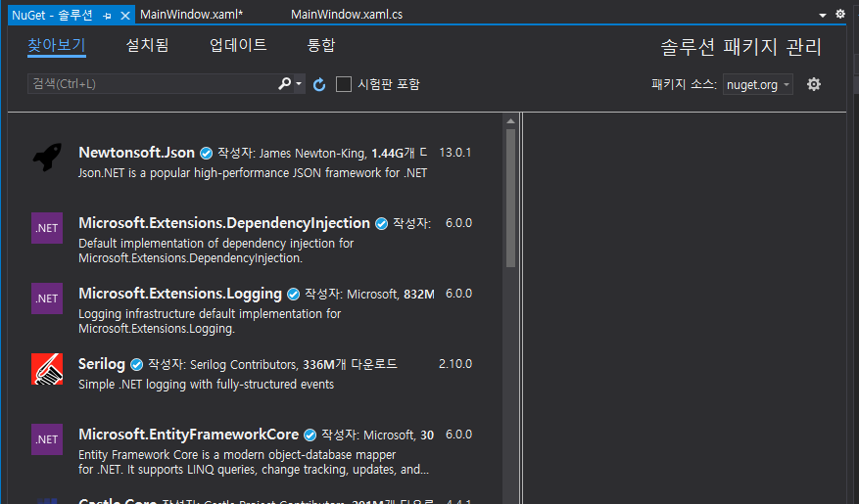This screenshot has height=504, width=859.
Task: Click the verified badge beside Microsoft.Extensions.DependencyInjection
Action: pyautogui.click(x=381, y=223)
